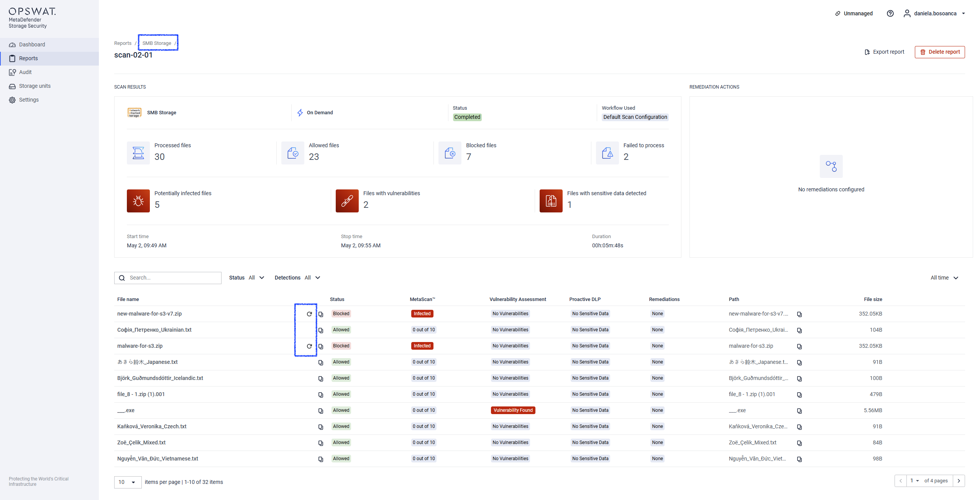
Task: Rescan malware-for-s3.zip file
Action: [x=309, y=346]
